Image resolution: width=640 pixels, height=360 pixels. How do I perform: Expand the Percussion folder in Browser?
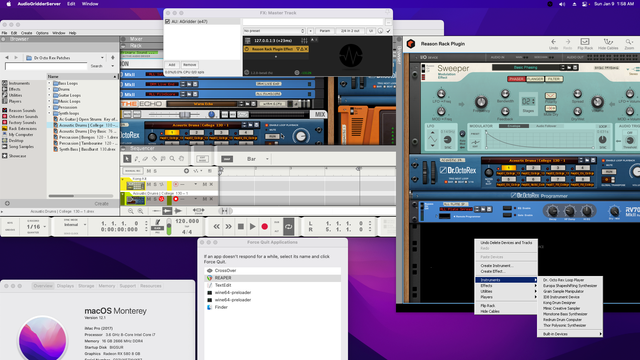click(x=50, y=107)
